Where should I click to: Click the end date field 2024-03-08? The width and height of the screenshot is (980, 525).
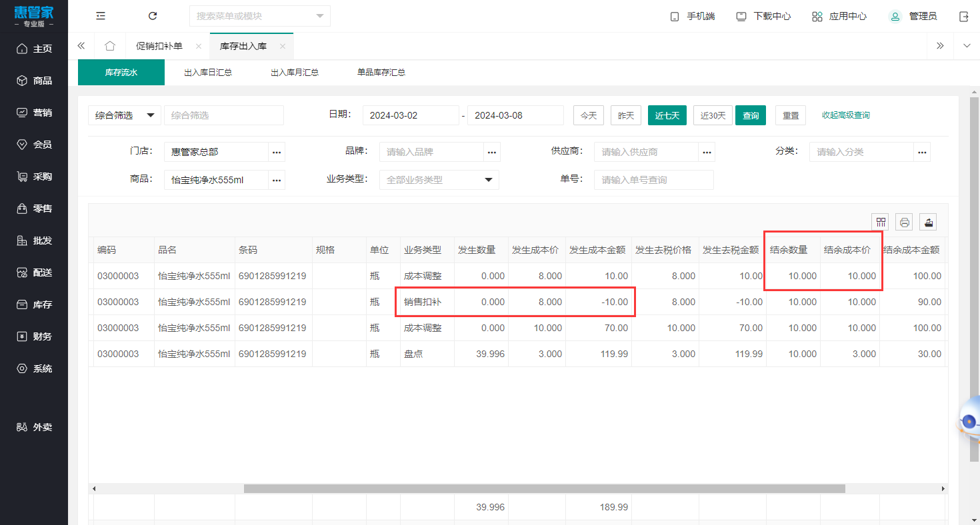[516, 115]
